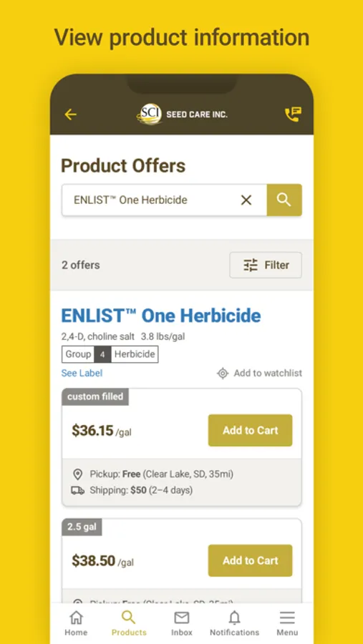Open the Filter options
The image size is (363, 644).
pyautogui.click(x=266, y=265)
